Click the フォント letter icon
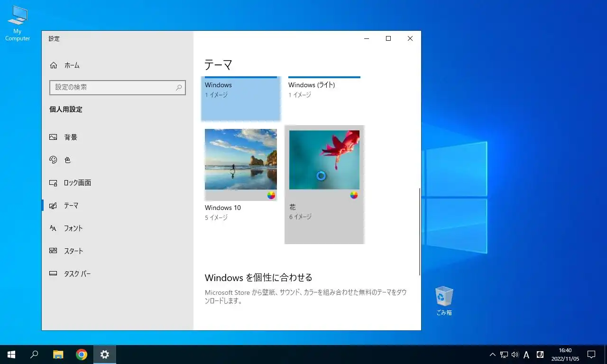The width and height of the screenshot is (607, 364). coord(53,228)
